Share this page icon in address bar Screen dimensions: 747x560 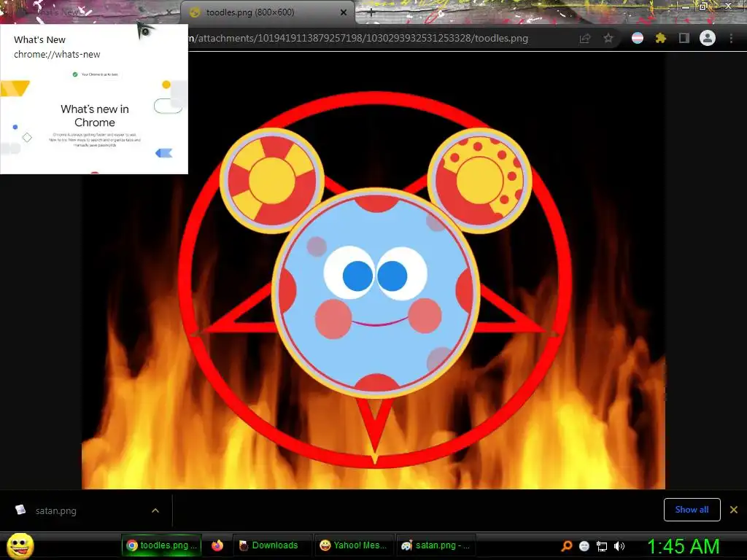tap(585, 38)
